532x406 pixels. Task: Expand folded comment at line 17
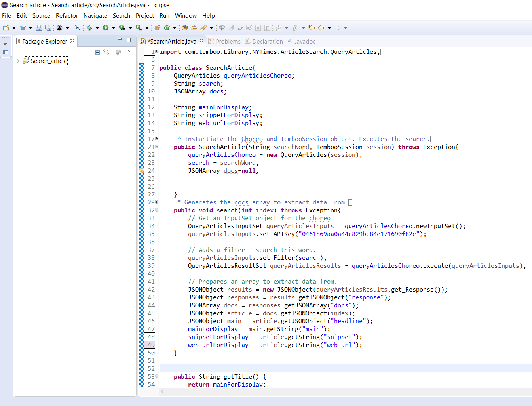coord(157,139)
